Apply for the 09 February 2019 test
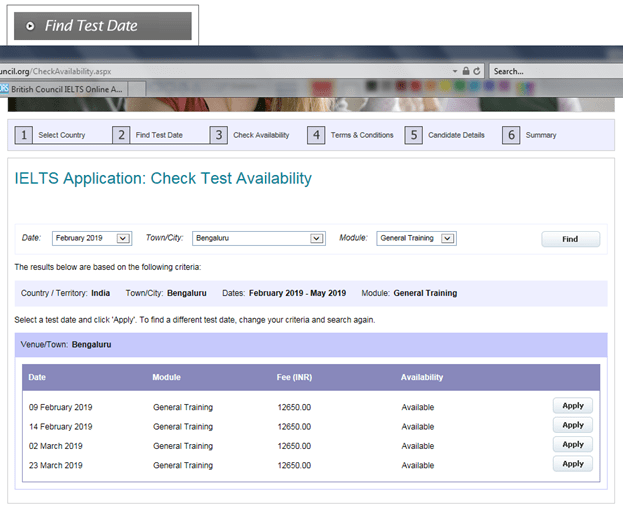623x511 pixels. point(573,406)
